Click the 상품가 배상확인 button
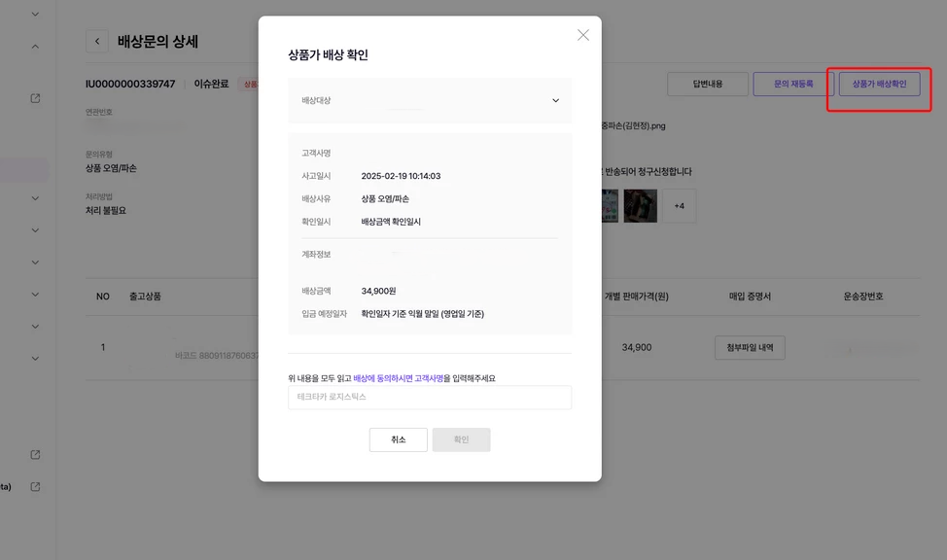Image resolution: width=947 pixels, height=560 pixels. pos(879,84)
